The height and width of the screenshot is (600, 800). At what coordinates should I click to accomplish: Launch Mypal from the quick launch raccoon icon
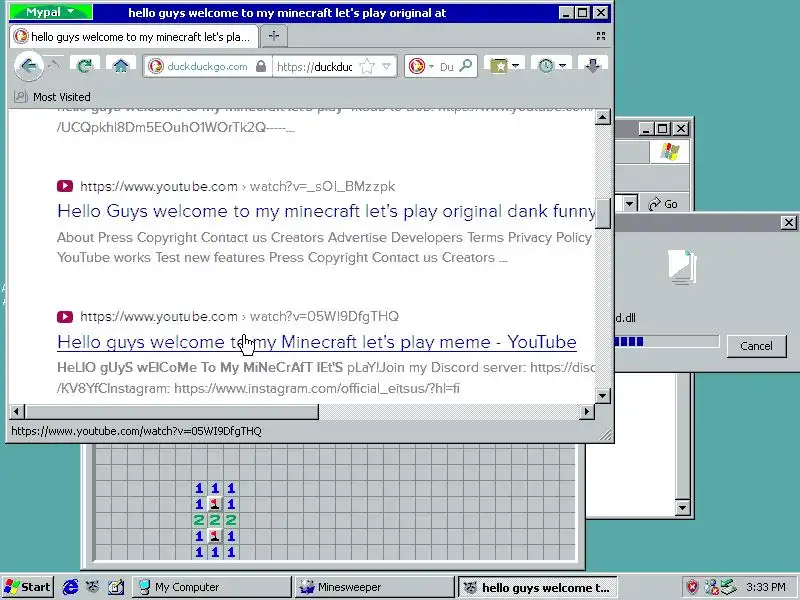pyautogui.click(x=92, y=587)
